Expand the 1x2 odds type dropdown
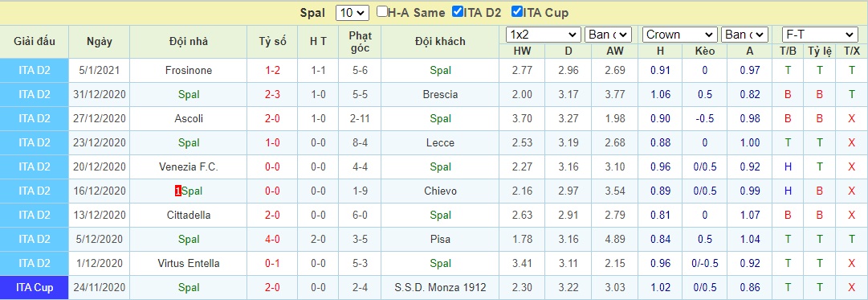The height and width of the screenshot is (300, 868). tap(544, 35)
